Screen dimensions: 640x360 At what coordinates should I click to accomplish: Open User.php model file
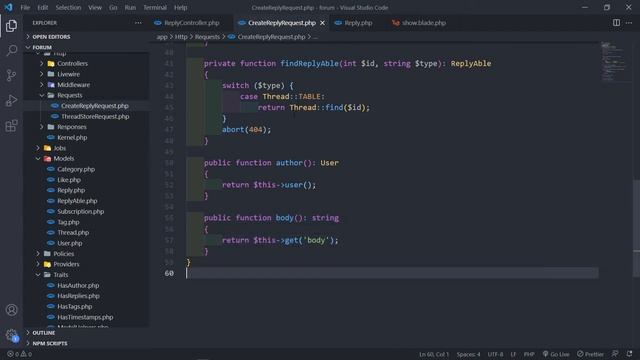pos(69,243)
